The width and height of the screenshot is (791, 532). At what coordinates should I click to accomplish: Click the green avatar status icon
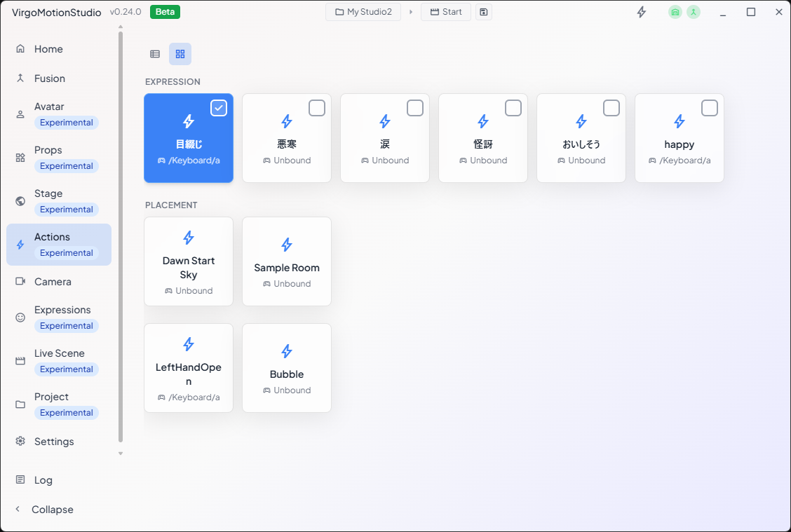pos(694,12)
